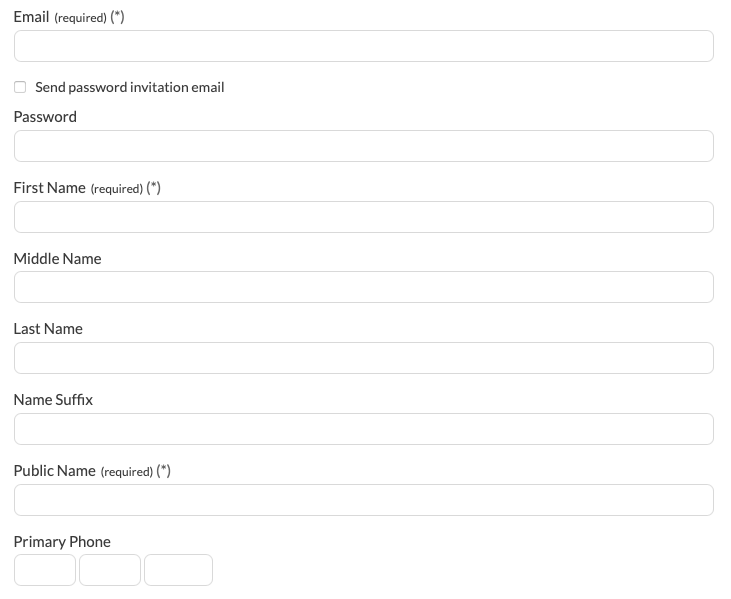Enable the Send password invitation email checkbox
Image resolution: width=731 pixels, height=599 pixels.
tap(20, 87)
